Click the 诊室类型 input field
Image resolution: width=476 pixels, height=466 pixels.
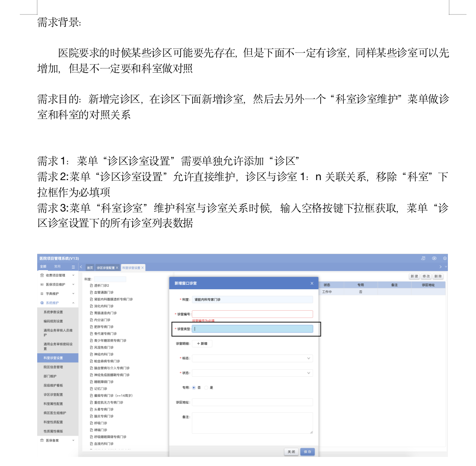click(252, 329)
